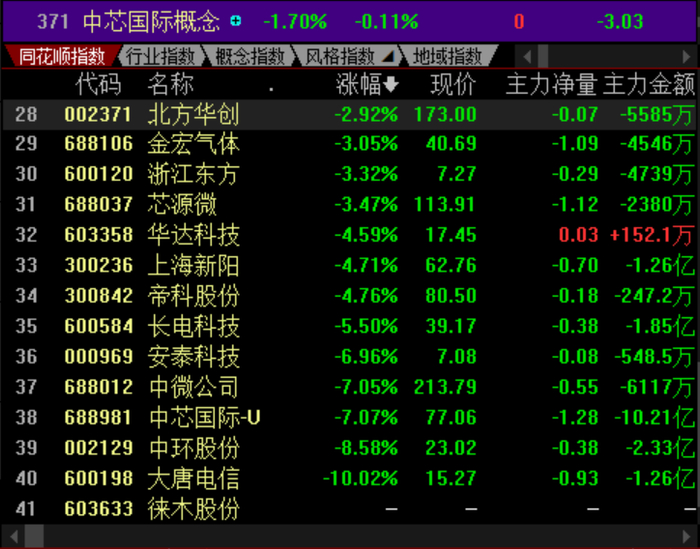
Task: Select stock 中芯国际-U
Action: pos(204,417)
